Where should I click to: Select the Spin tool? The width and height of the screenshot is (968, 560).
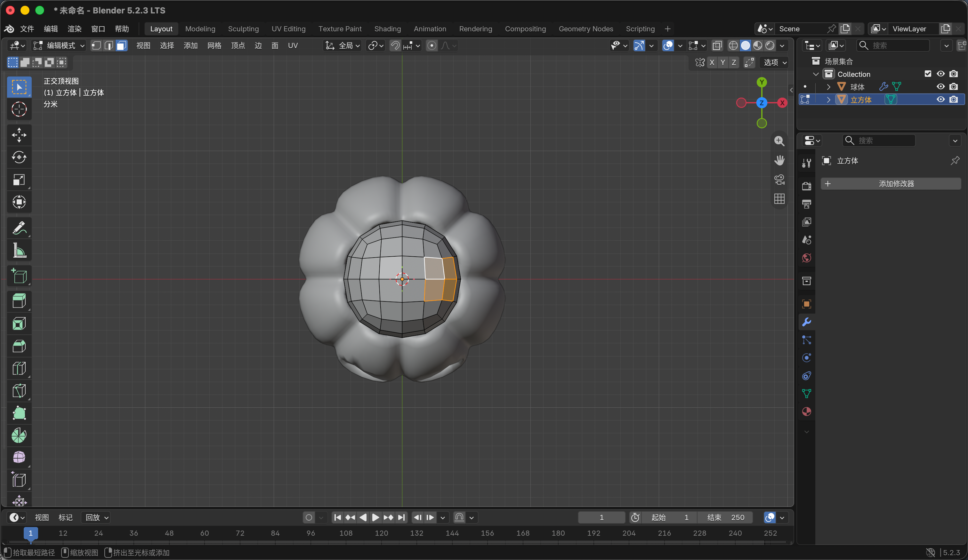[x=19, y=436]
